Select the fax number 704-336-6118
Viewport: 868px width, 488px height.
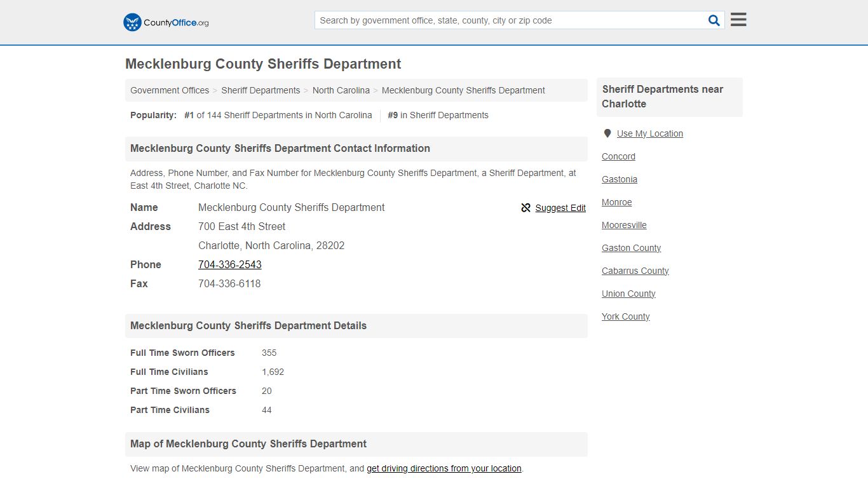(x=229, y=283)
